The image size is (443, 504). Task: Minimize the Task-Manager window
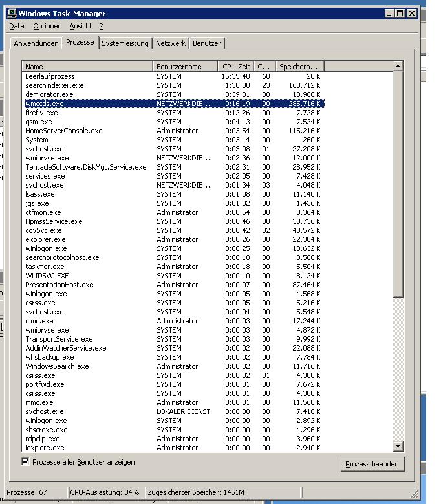390,14
